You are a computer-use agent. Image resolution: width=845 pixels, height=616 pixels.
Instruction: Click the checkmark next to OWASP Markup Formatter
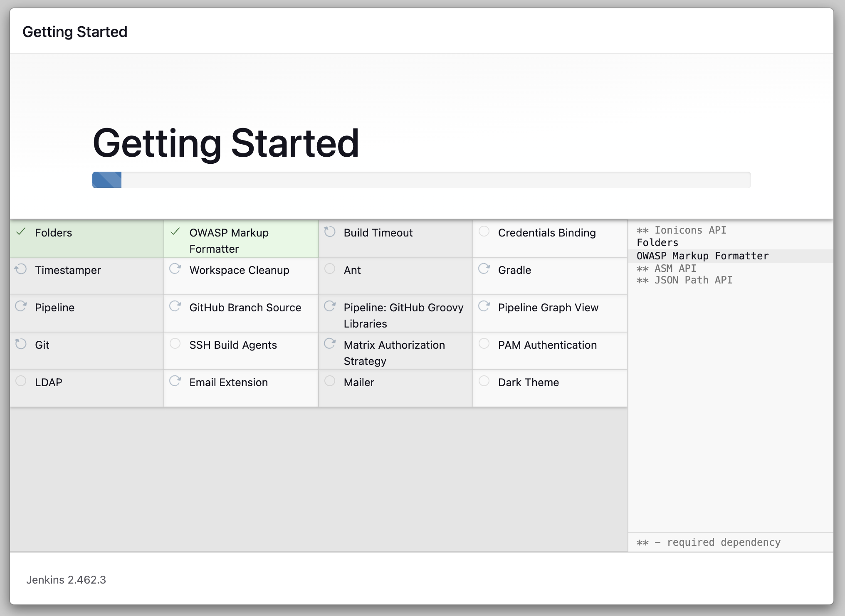[x=175, y=232]
